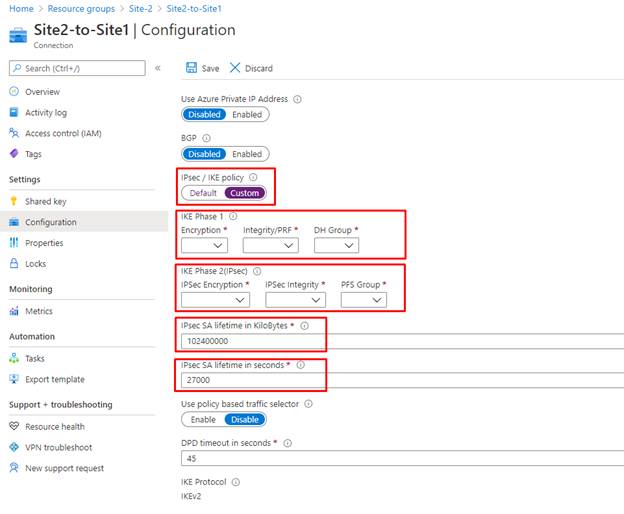Screen dimensions: 624x514
Task: Click the Tags icon
Action: pos(14,154)
